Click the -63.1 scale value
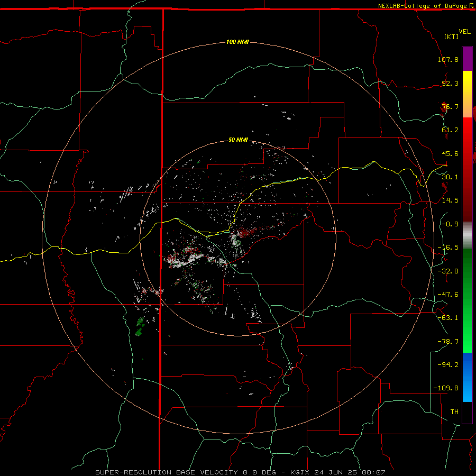Screen dimensions: 476x476 [x=448, y=318]
